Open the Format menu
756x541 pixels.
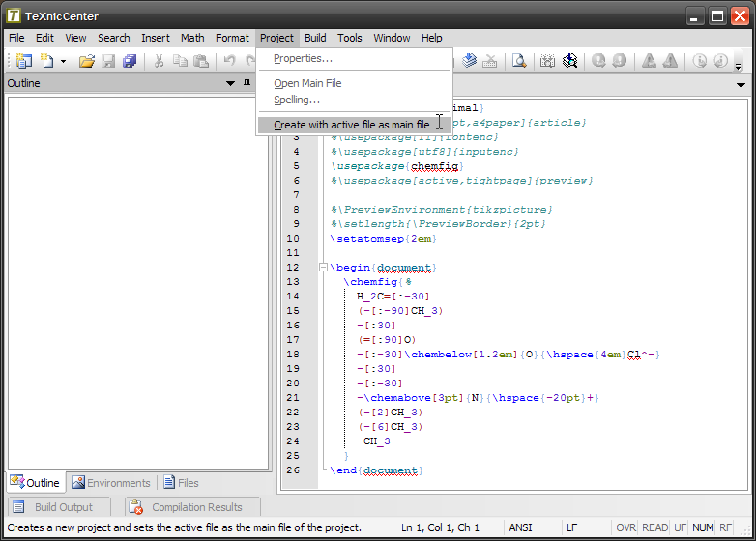tap(232, 38)
